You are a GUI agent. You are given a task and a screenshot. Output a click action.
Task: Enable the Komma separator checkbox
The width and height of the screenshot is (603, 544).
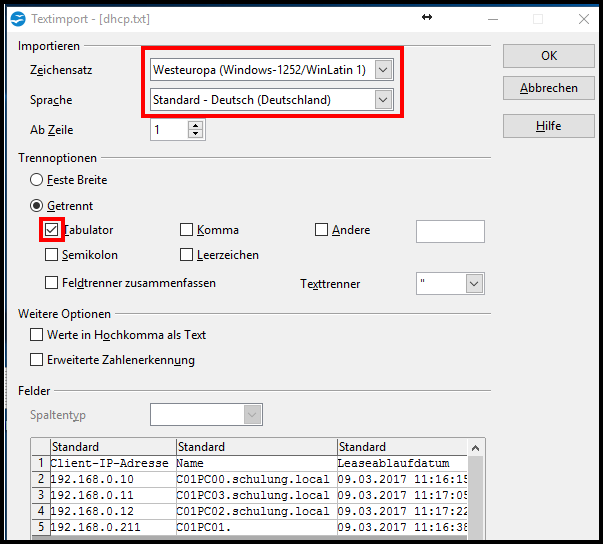[186, 230]
